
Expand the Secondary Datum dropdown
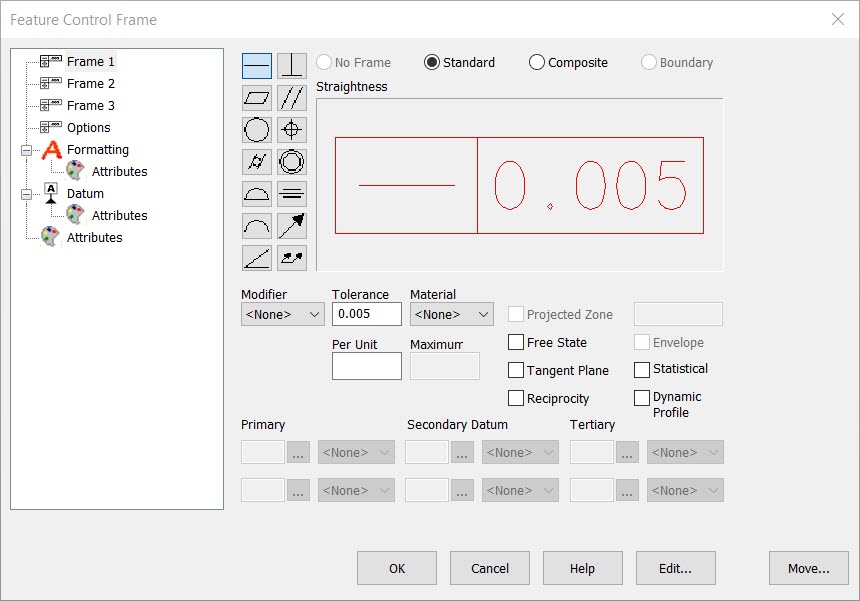tap(520, 452)
